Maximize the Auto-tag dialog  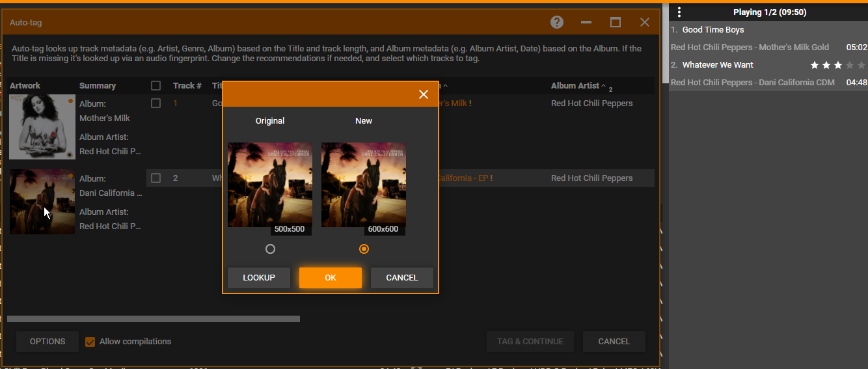[615, 22]
